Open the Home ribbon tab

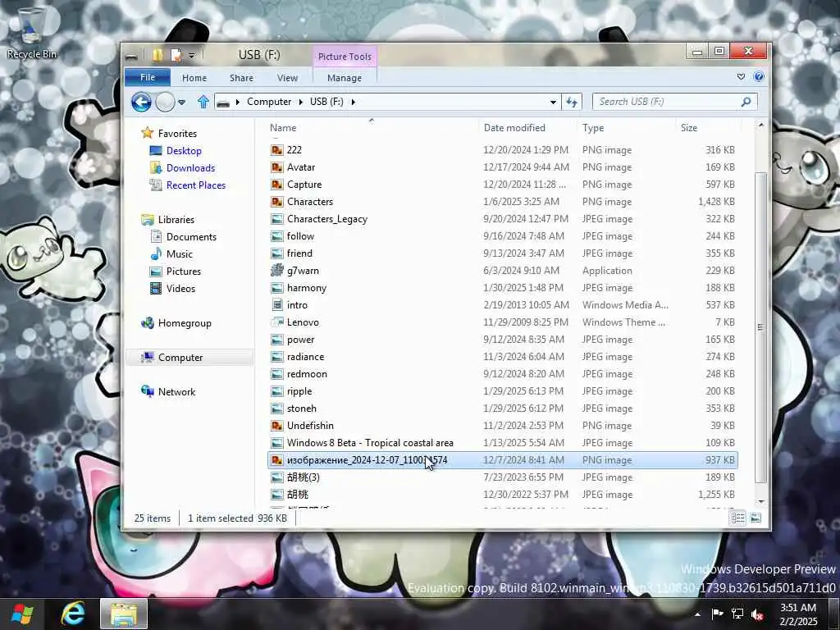194,78
